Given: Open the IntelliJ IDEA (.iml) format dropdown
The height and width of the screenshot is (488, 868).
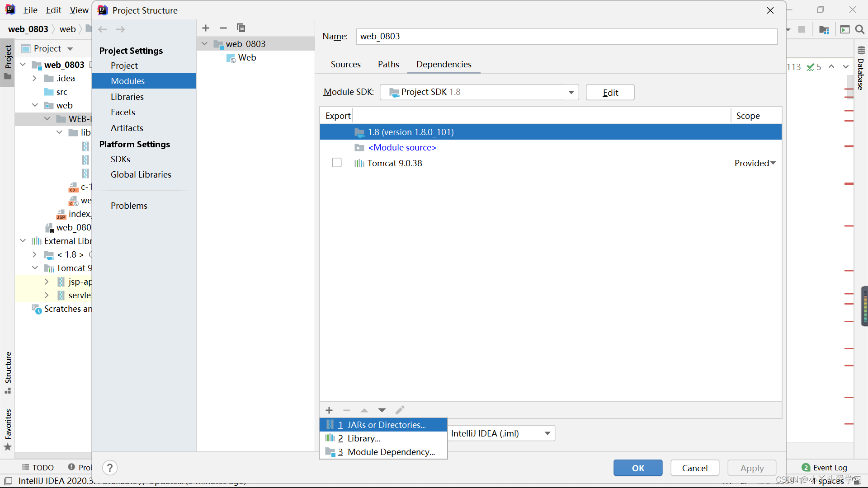Looking at the screenshot, I should click(x=501, y=433).
